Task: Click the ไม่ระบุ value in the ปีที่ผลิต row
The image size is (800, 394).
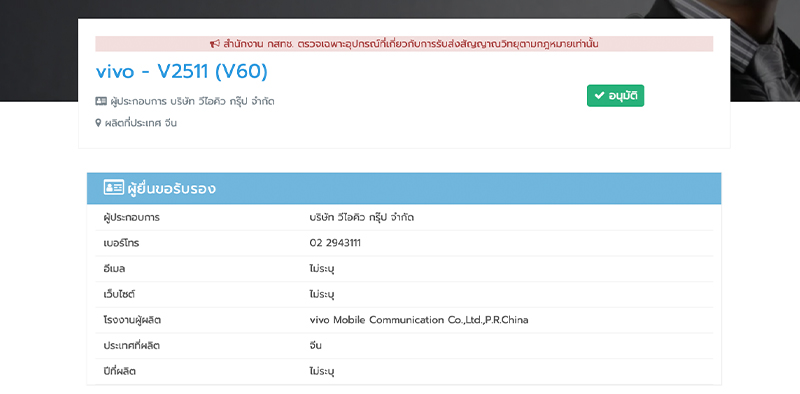Action: tap(322, 371)
